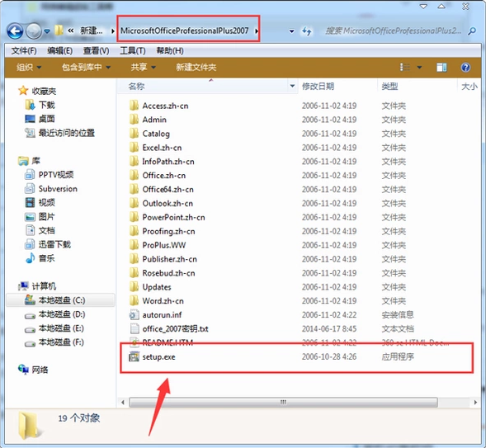Viewport: 486px width, 448px height.
Task: Click the refresh icon beside address bar
Action: [x=307, y=31]
